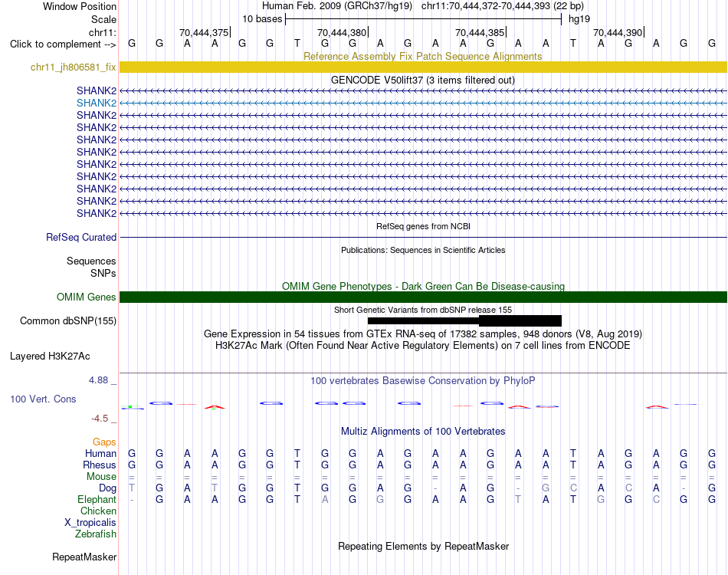Click the RepeatMasker track label
This screenshot has height=575, width=728.
(x=84, y=557)
